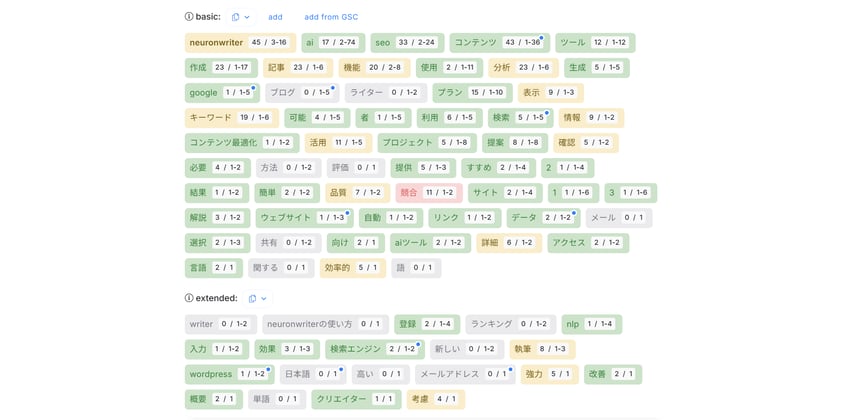Click the ウェブサイト keyword chip

coord(305,218)
